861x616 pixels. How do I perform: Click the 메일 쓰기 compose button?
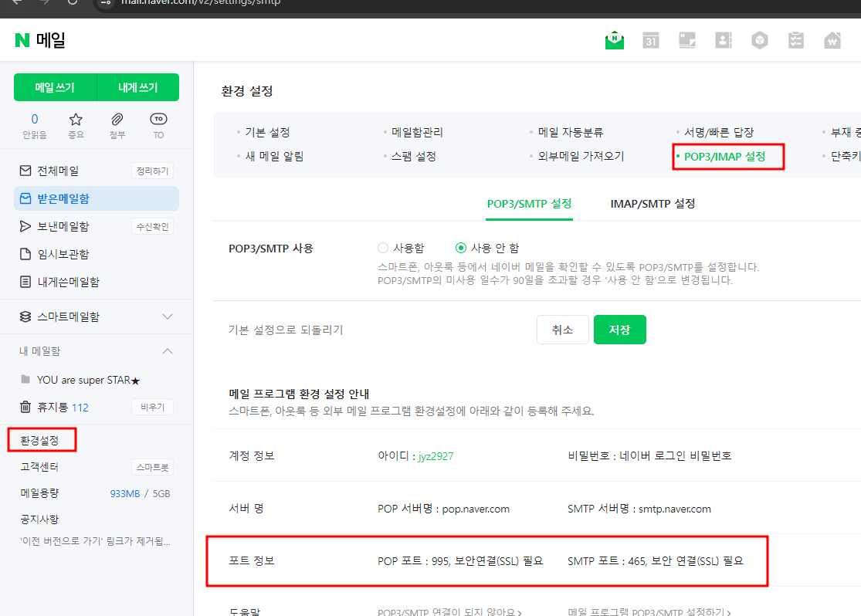[55, 87]
